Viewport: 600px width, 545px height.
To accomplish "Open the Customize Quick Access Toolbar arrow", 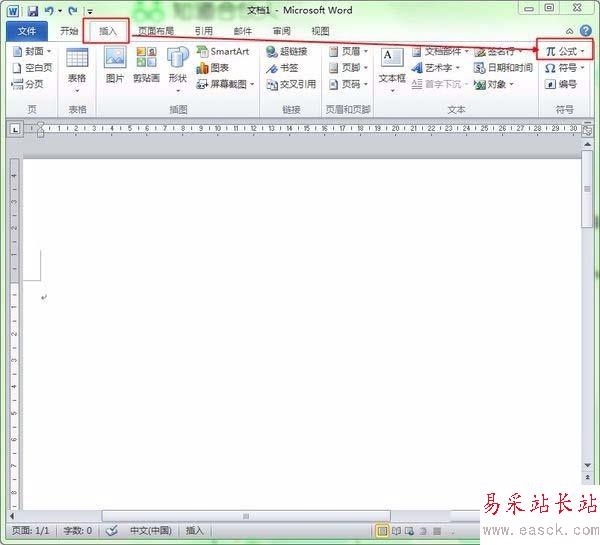I will click(x=90, y=11).
